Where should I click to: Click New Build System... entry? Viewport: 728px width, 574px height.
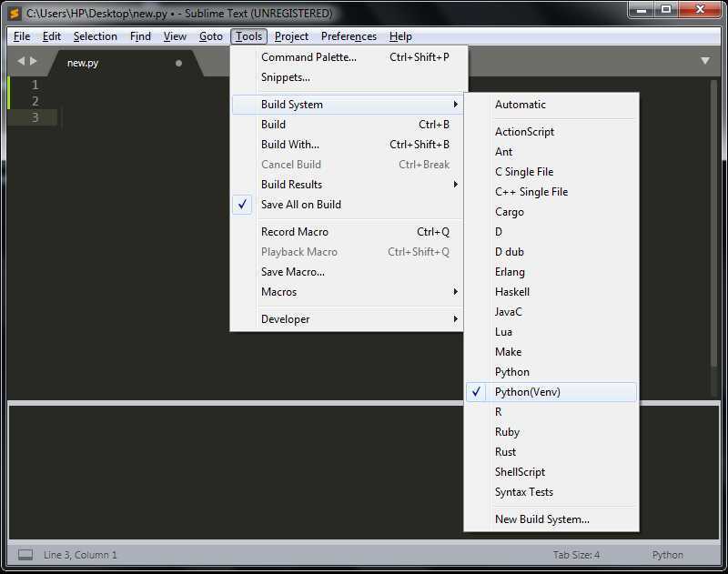551,519
